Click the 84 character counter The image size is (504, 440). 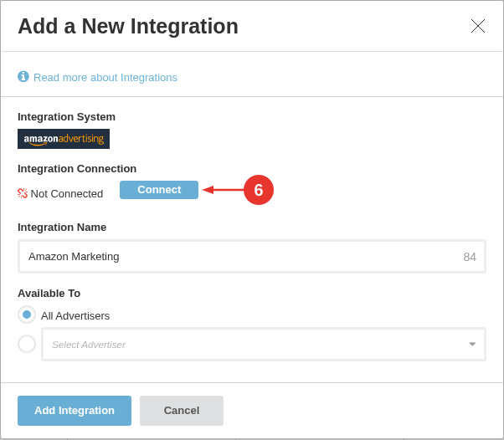[x=470, y=257]
